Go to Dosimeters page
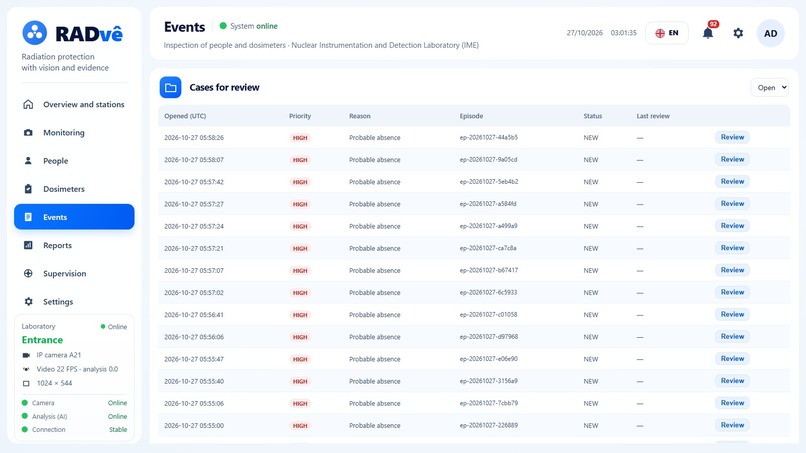 (x=74, y=189)
